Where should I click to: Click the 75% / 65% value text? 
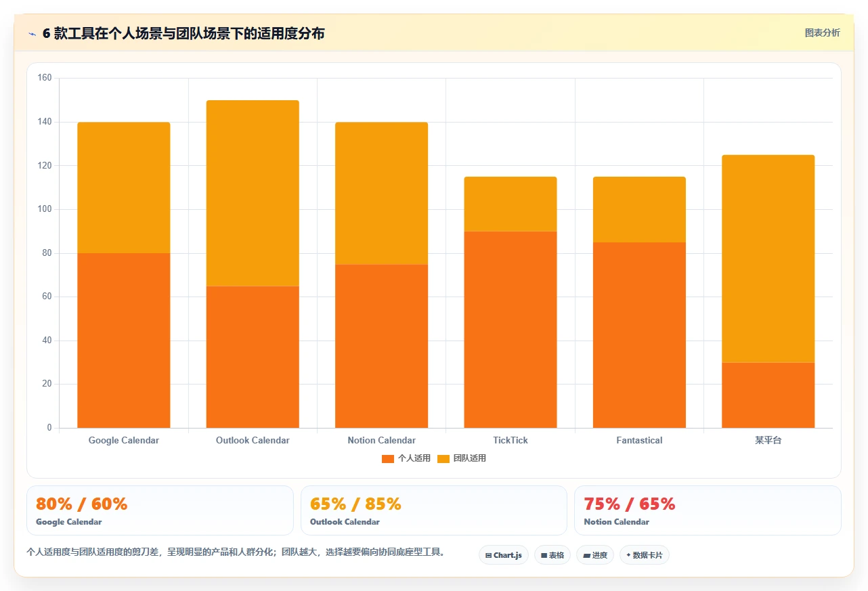pos(630,504)
